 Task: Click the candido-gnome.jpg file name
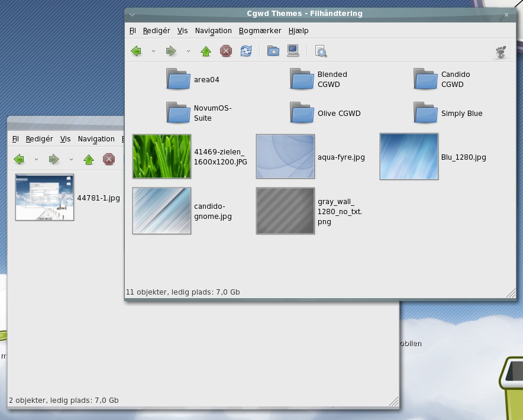click(x=213, y=211)
